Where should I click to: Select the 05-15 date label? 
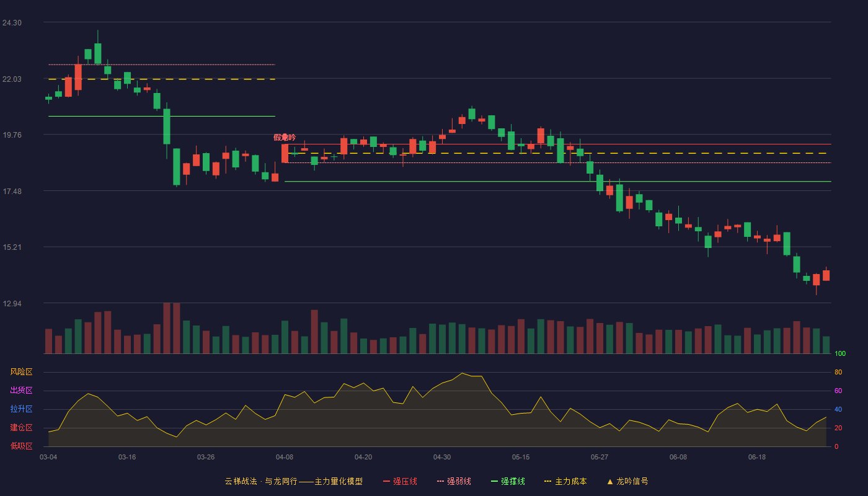(521, 457)
